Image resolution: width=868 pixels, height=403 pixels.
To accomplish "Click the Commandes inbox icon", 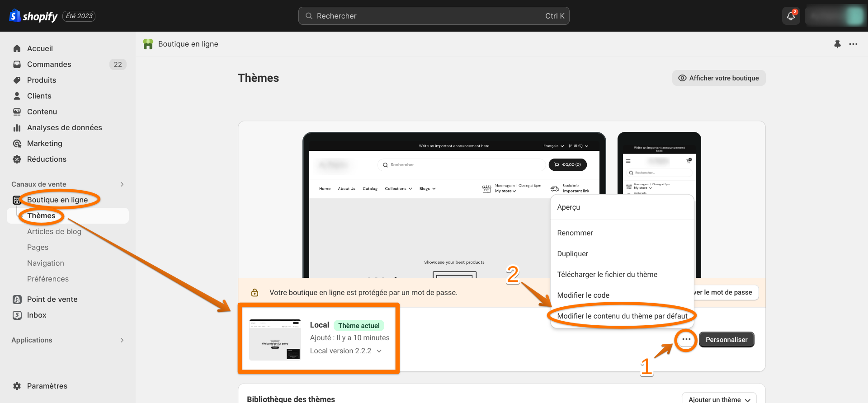I will coord(17,64).
